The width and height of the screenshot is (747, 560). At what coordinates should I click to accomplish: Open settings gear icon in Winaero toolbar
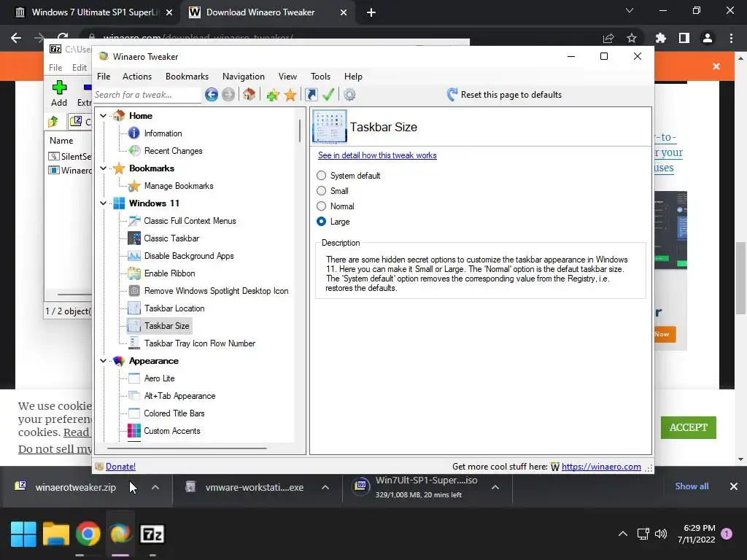(349, 95)
